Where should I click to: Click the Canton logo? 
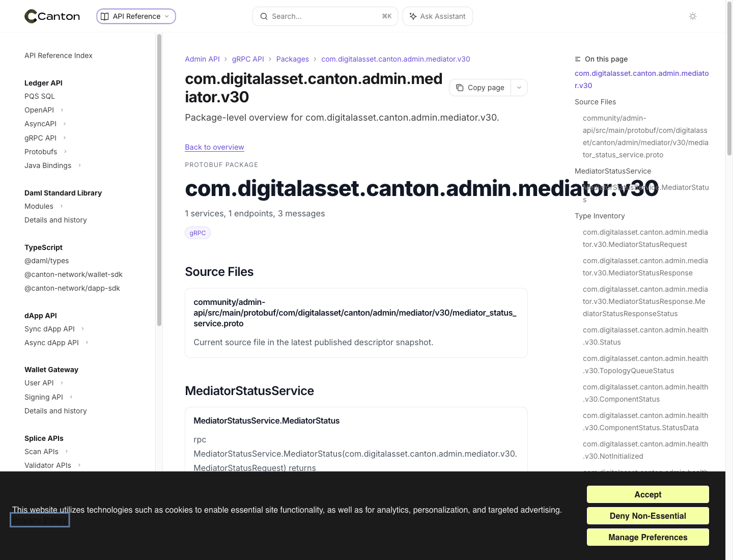[52, 16]
